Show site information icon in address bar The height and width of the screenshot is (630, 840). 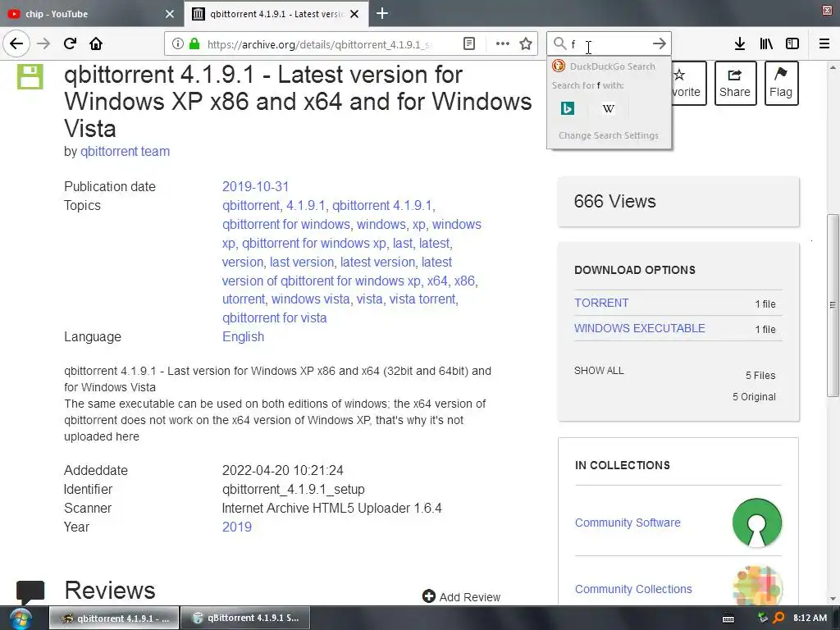point(178,43)
